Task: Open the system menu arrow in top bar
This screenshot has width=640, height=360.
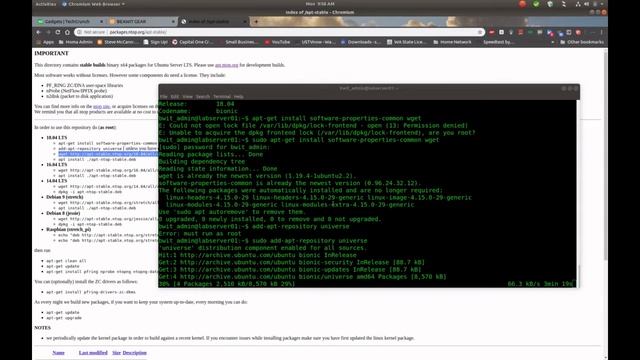Action: 602,4
